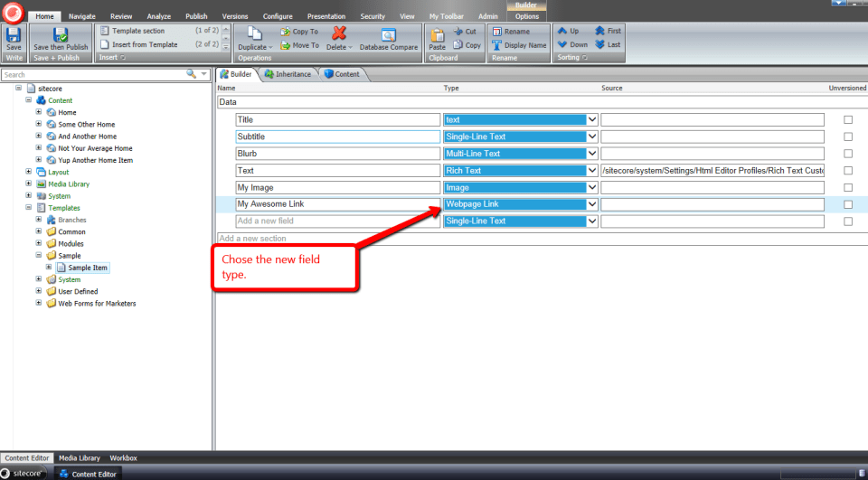Viewport: 868px width, 480px height.
Task: Open Type dropdown for Blurb field
Action: (x=592, y=154)
